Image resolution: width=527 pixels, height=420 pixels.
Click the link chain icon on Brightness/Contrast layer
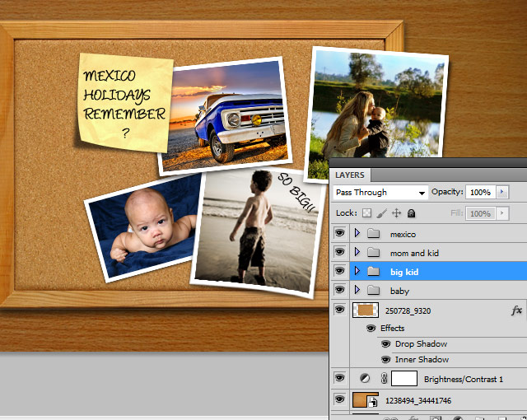(383, 379)
